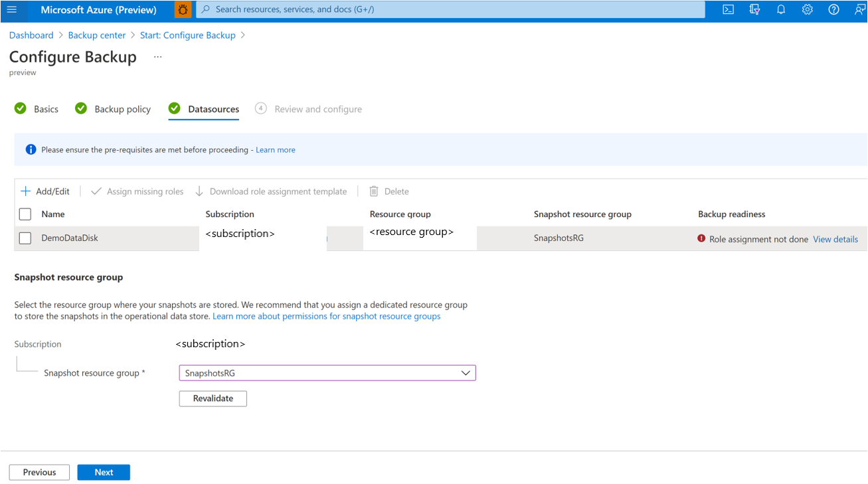Open the Azure portal hamburger menu

(12, 10)
